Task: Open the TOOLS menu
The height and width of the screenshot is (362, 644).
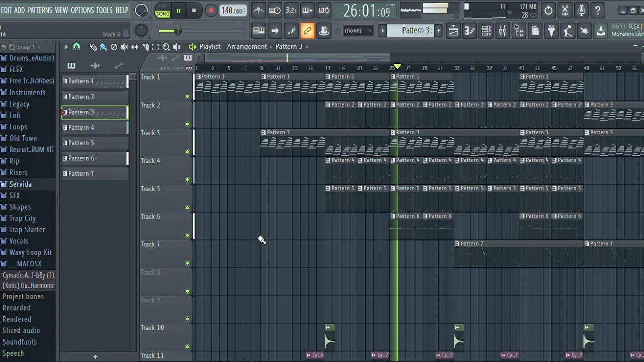Action: click(x=104, y=10)
